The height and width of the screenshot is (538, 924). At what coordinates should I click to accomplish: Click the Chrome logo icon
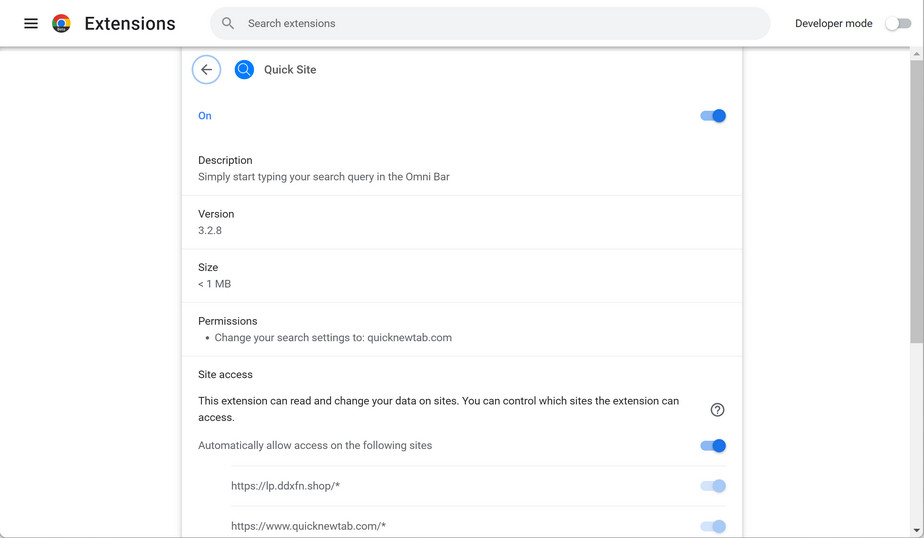[61, 24]
